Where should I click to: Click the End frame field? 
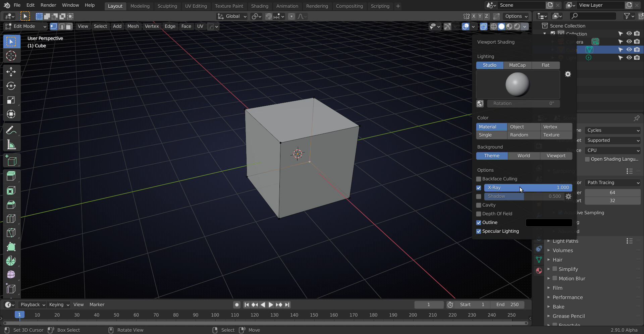(x=507, y=305)
